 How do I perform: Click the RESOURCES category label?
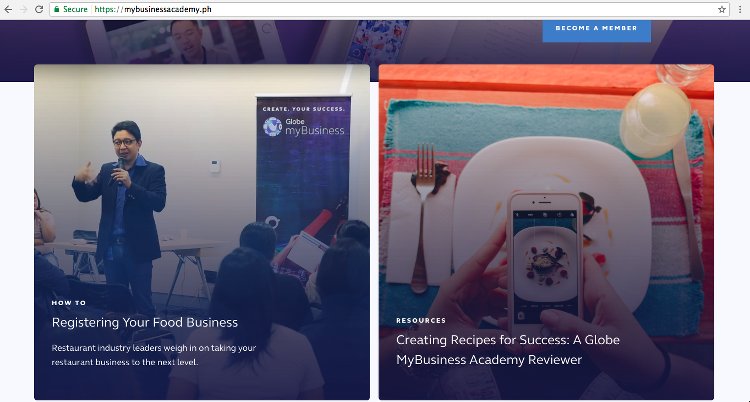(421, 321)
